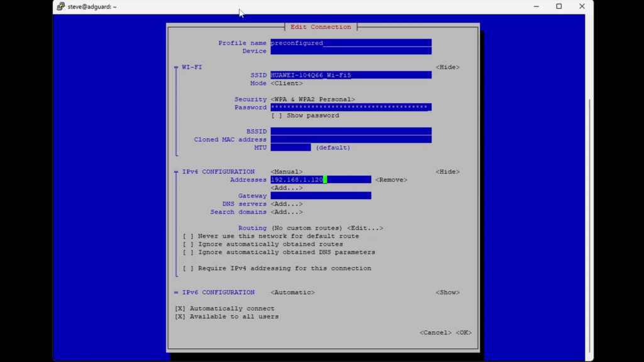Open Security WPA & WPA2 Personal dropdown
This screenshot has height=362, width=644.
point(313,99)
